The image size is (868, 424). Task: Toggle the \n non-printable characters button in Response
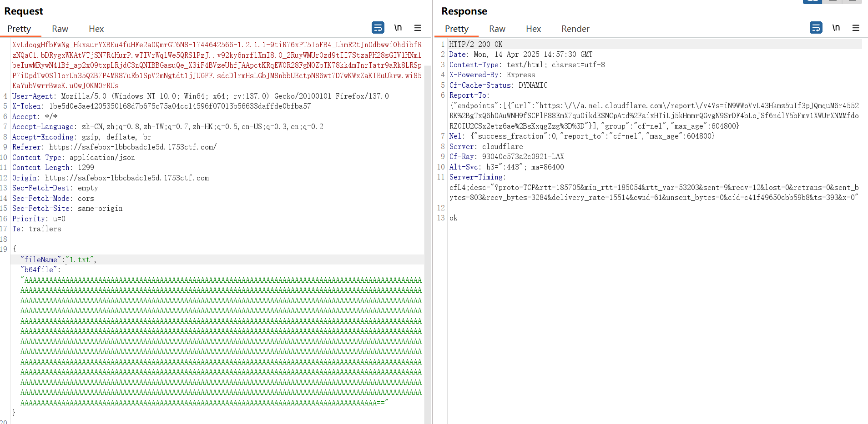coord(836,28)
